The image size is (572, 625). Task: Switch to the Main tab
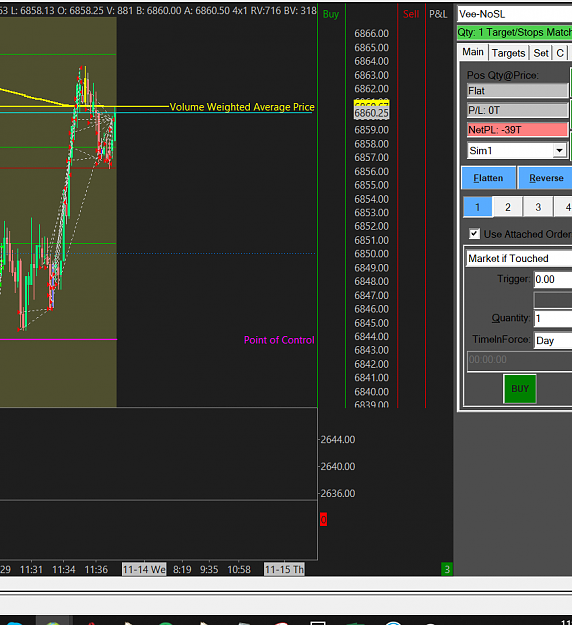click(x=473, y=52)
